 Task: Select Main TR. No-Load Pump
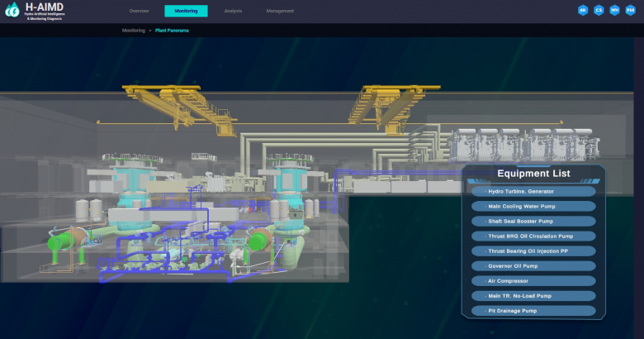pyautogui.click(x=534, y=296)
